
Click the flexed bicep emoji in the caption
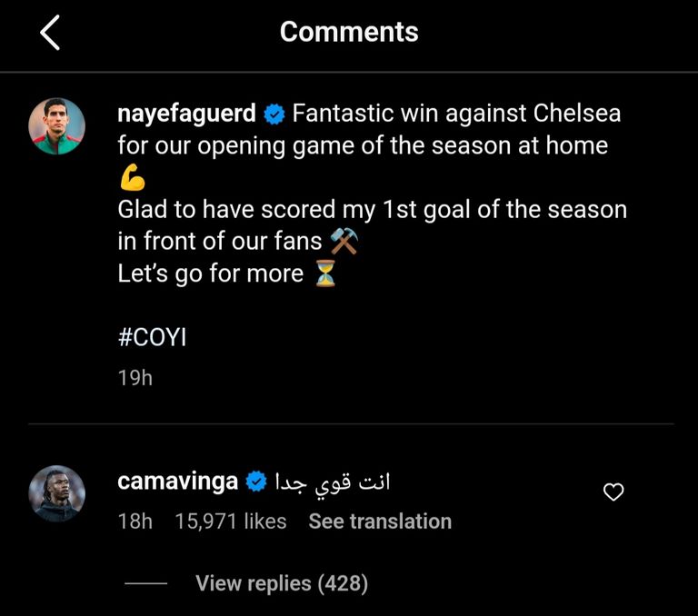point(132,178)
